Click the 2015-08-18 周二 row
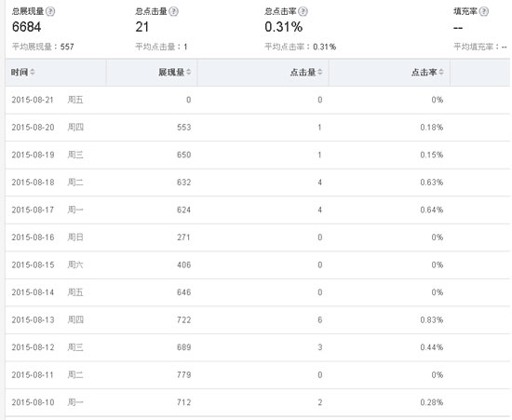The width and height of the screenshot is (512, 420). coord(257,183)
